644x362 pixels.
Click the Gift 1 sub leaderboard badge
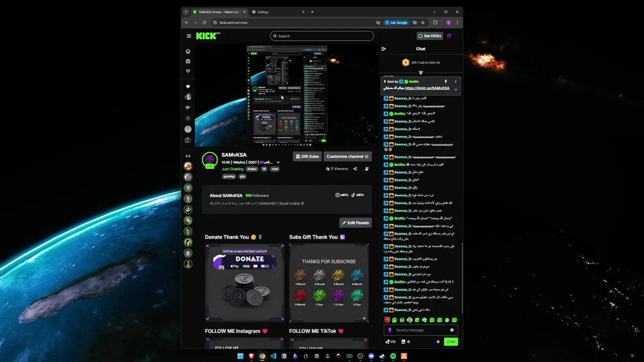click(406, 62)
